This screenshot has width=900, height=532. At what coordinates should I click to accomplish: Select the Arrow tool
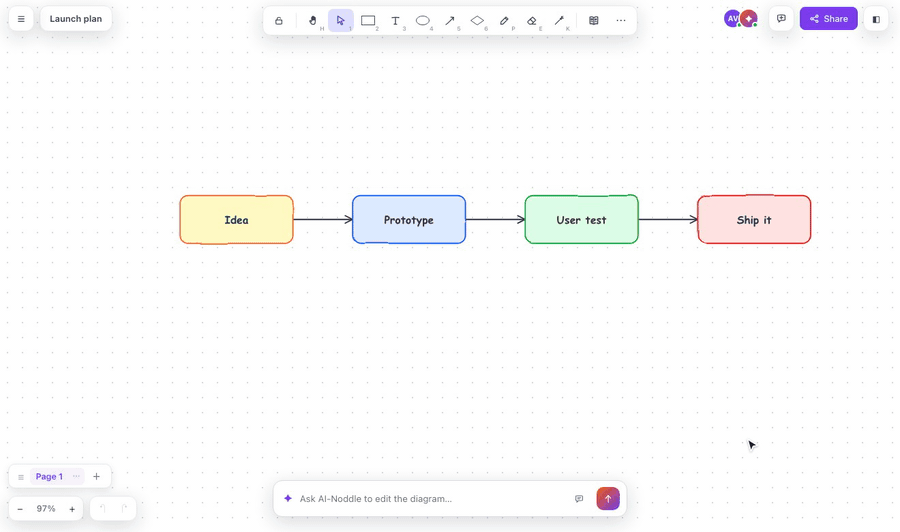pos(450,21)
